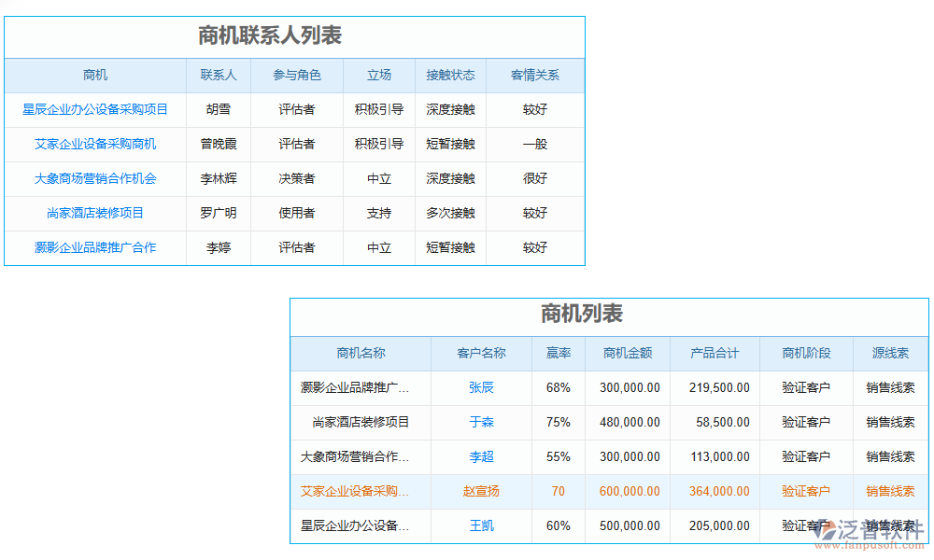This screenshot has width=934, height=560.
Task: Click the 商机名称 column header
Action: 361,353
